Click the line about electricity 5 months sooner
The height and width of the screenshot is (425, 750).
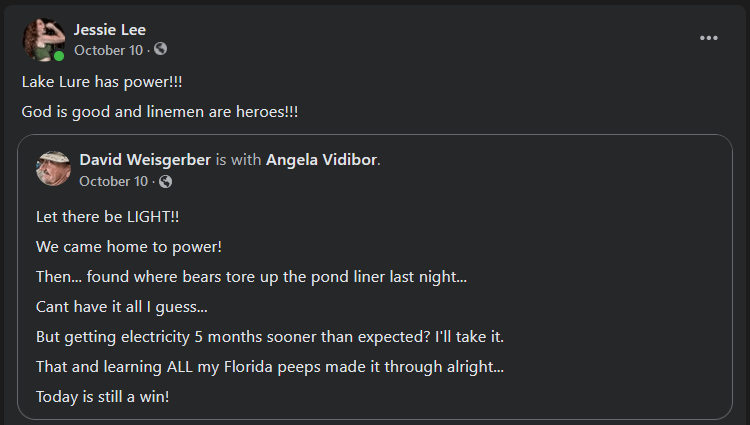pyautogui.click(x=276, y=337)
